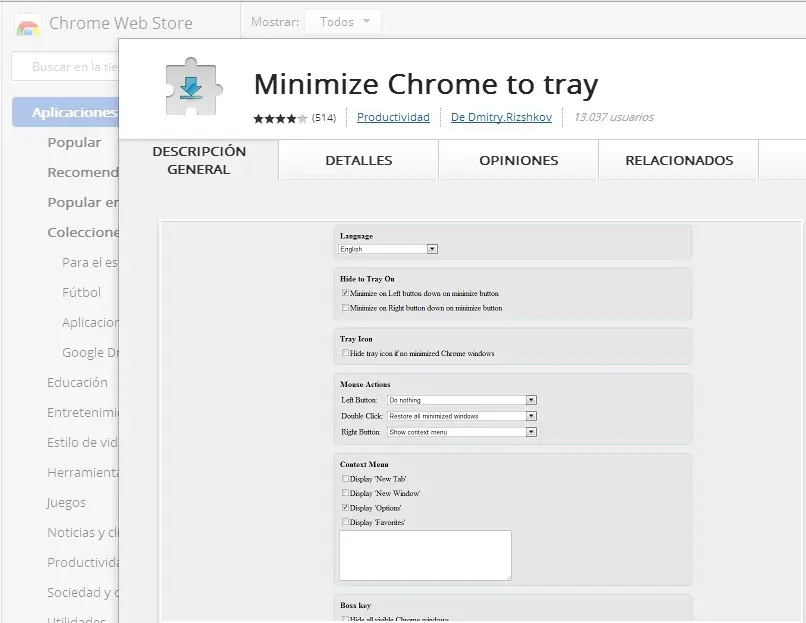Viewport: 806px width, 623px height.
Task: Select Entretenimiento sidebar category
Action: tap(83, 413)
